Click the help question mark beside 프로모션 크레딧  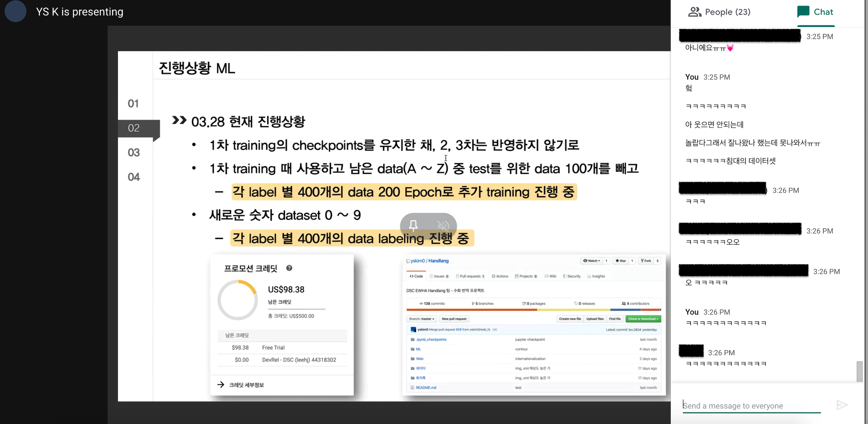pos(289,268)
